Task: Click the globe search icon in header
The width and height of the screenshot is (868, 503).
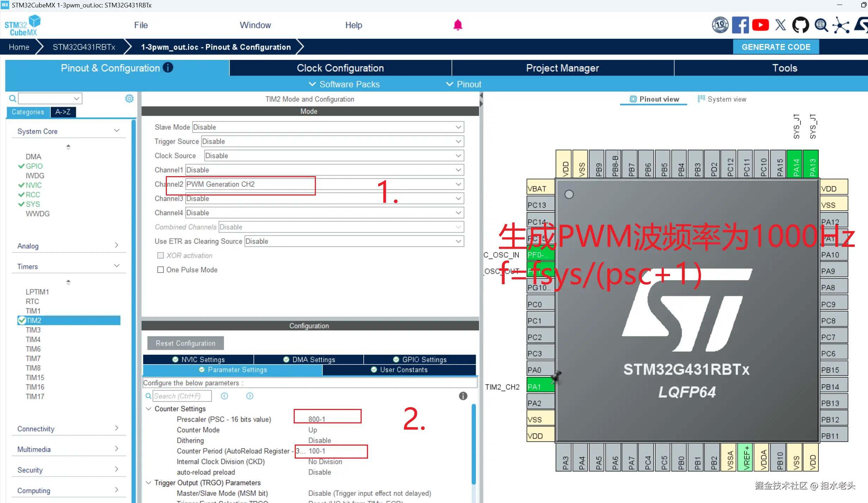Action: [821, 25]
